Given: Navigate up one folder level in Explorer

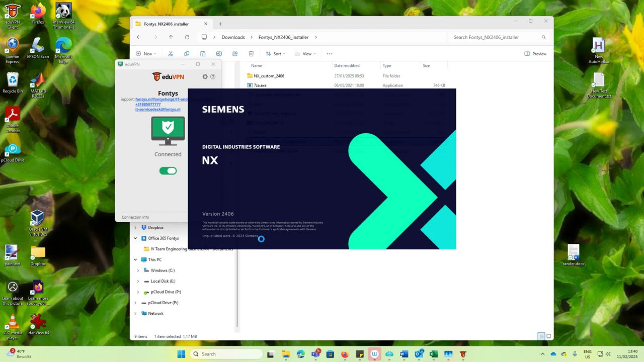Looking at the screenshot, I should point(171,37).
